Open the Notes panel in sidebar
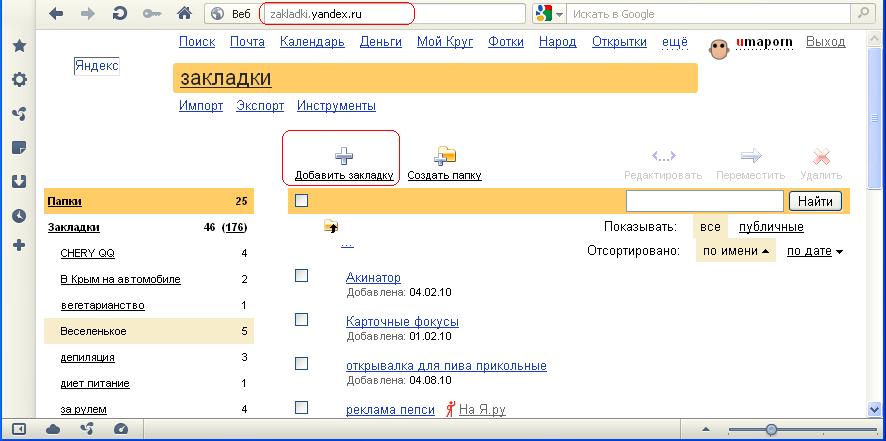 click(19, 148)
